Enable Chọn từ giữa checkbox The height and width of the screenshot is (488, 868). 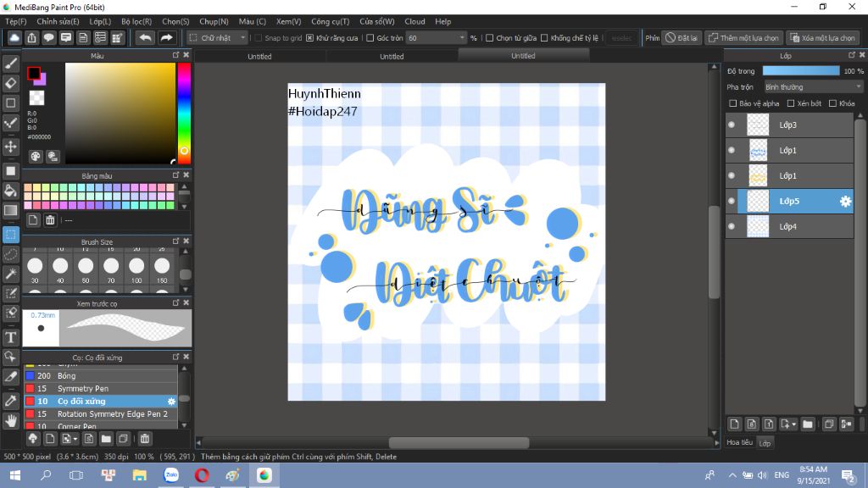pyautogui.click(x=489, y=38)
